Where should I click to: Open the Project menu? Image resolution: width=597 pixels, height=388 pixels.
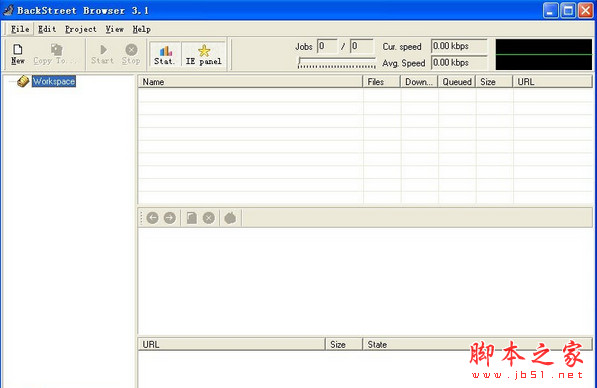pos(81,29)
